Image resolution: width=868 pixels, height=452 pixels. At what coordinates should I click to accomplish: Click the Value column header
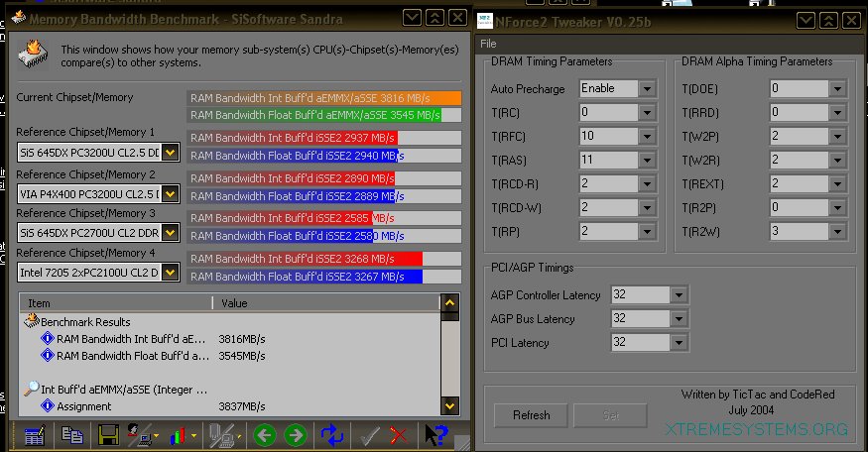326,303
